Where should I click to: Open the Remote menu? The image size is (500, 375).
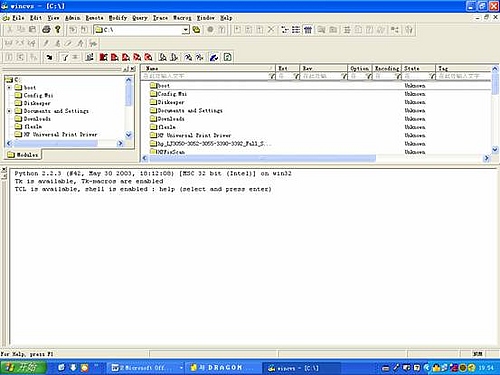(94, 18)
